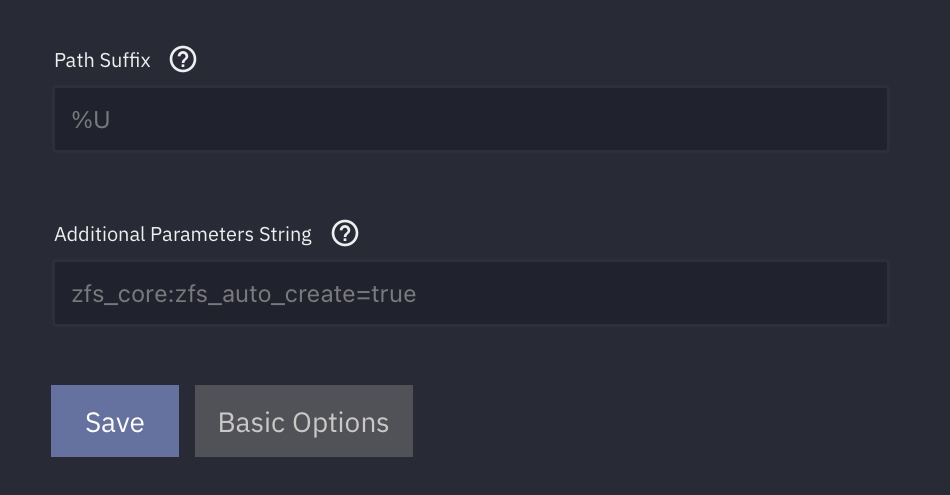Focus the Path Suffix text field
The width and height of the screenshot is (950, 495).
click(x=471, y=119)
